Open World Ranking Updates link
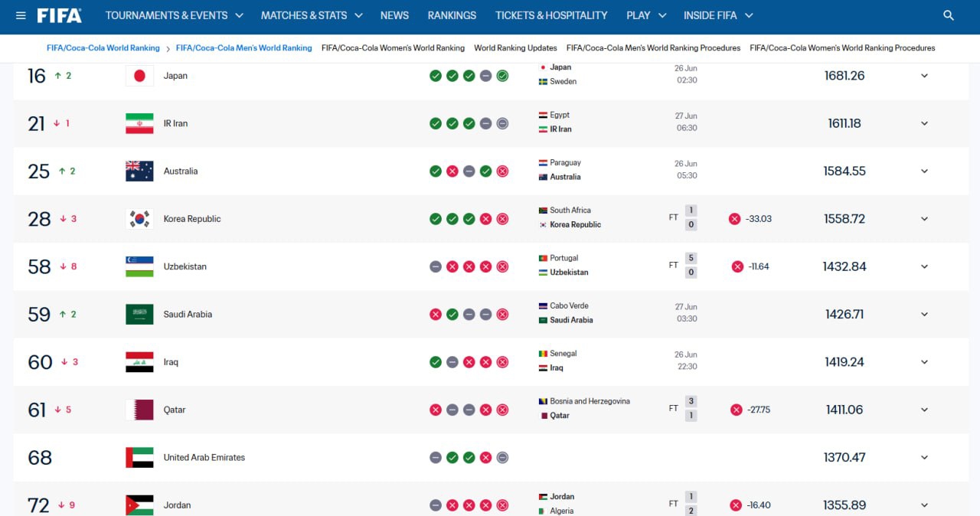Image resolution: width=980 pixels, height=516 pixels. (515, 47)
